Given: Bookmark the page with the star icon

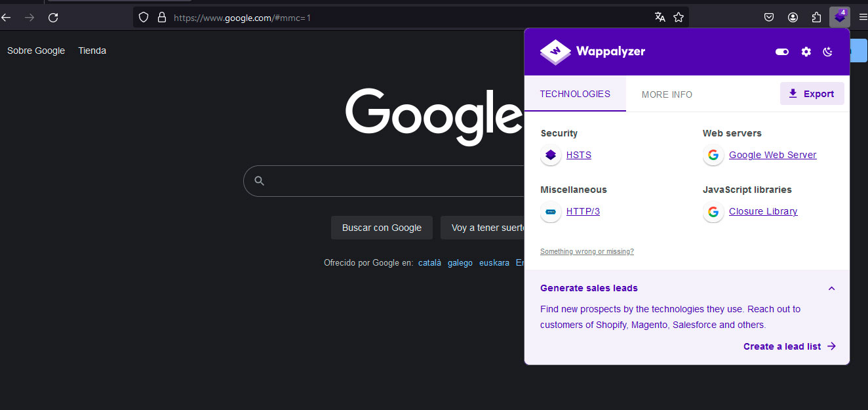Looking at the screenshot, I should (679, 18).
